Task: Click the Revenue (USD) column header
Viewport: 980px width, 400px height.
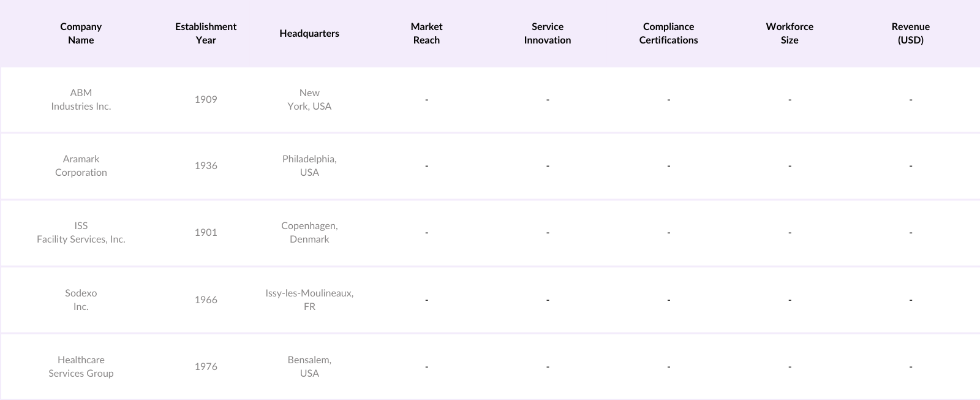Action: tap(910, 33)
